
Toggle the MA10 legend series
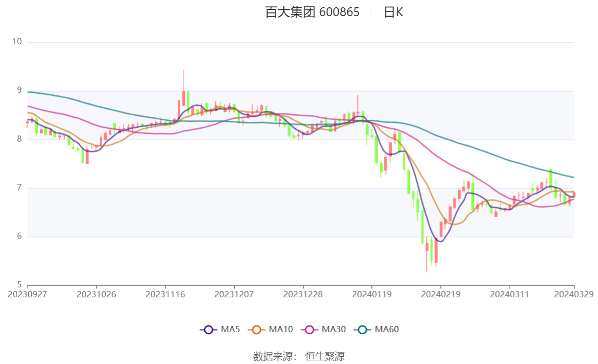pos(270,329)
